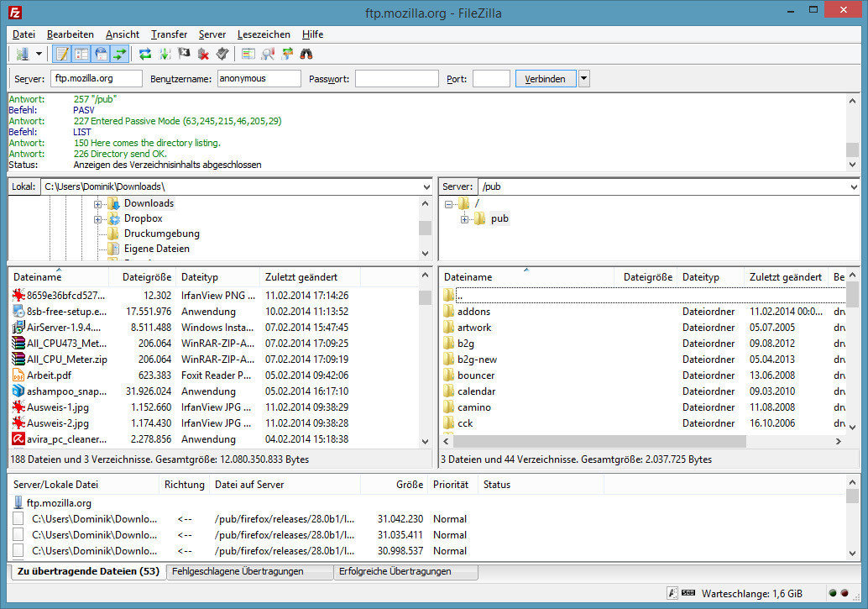Click the Passwort input field
This screenshot has width=868, height=609.
click(397, 79)
